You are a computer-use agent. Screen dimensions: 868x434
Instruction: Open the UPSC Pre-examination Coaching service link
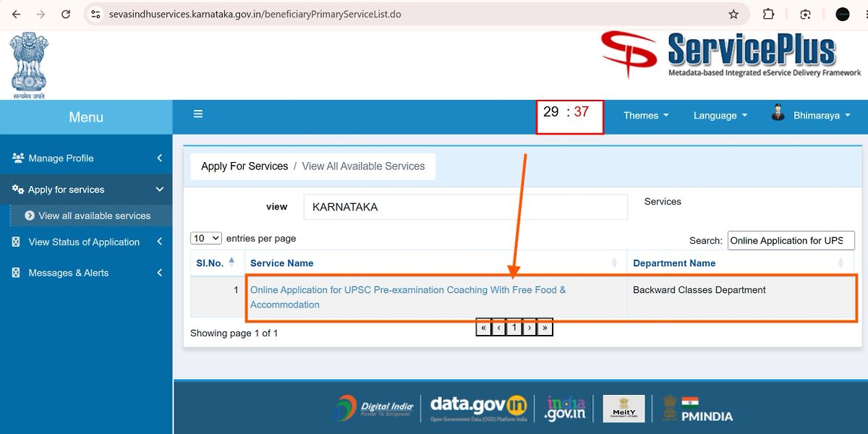[x=408, y=297]
